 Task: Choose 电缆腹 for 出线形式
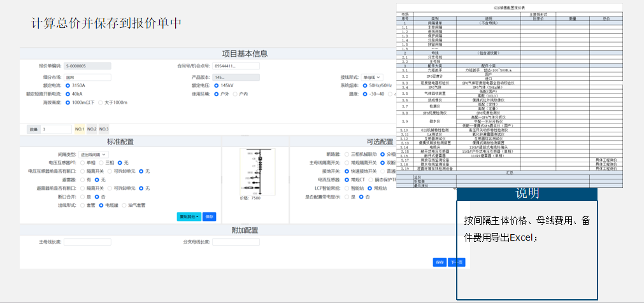click(x=101, y=205)
